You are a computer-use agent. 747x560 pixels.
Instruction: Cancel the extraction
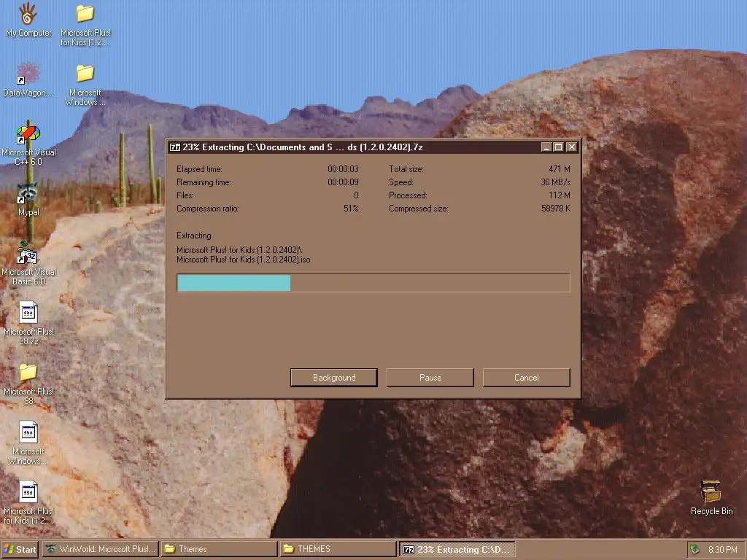tap(527, 378)
